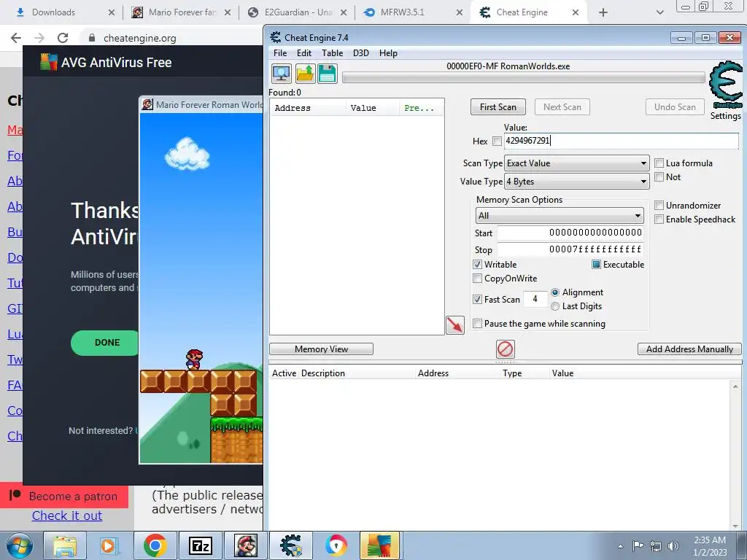Follow the Check it out link
This screenshot has height=560, width=747.
(x=67, y=516)
